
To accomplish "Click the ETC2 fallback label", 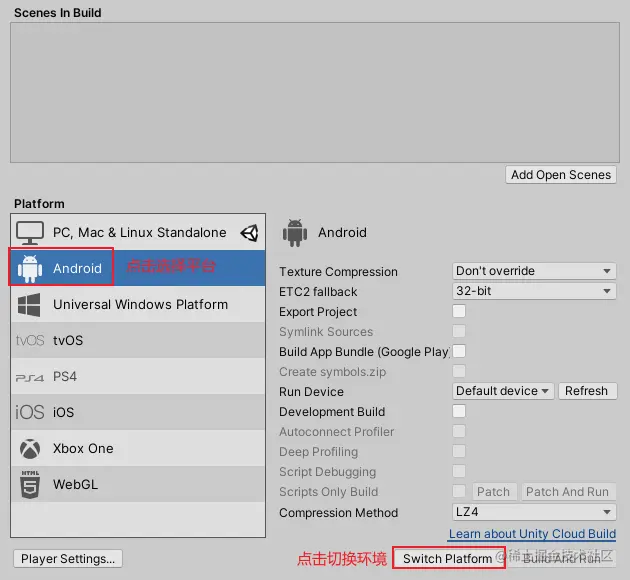I will pyautogui.click(x=318, y=292).
